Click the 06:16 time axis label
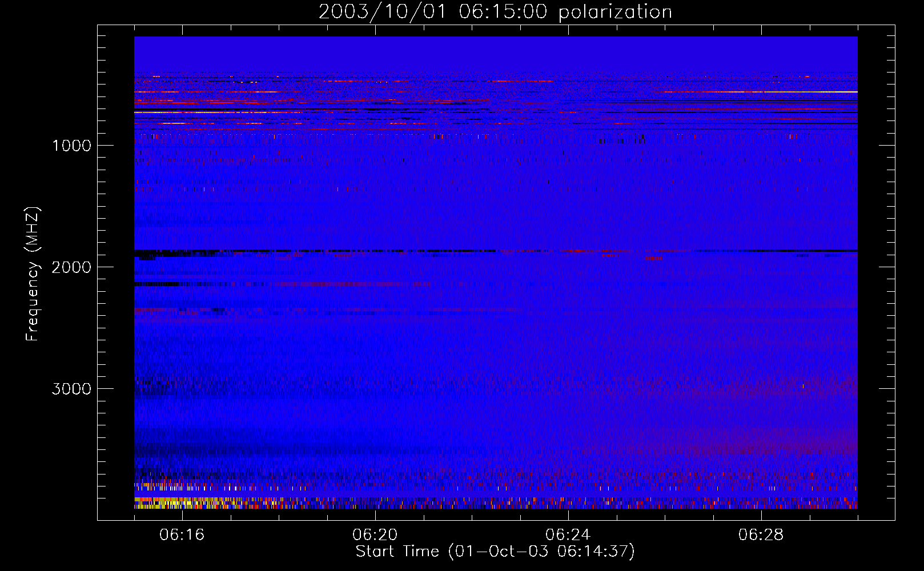924x571 pixels. coord(182,535)
